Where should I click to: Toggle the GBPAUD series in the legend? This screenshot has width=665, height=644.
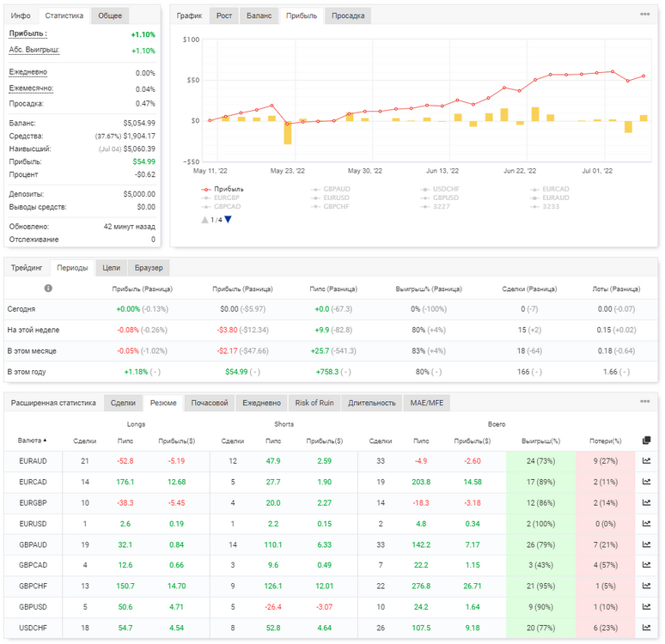pyautogui.click(x=331, y=189)
